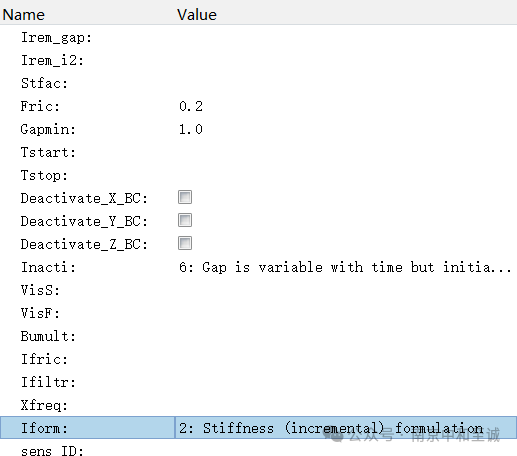
Task: Enable the Deactivate_X_BC checkbox
Action: [185, 197]
